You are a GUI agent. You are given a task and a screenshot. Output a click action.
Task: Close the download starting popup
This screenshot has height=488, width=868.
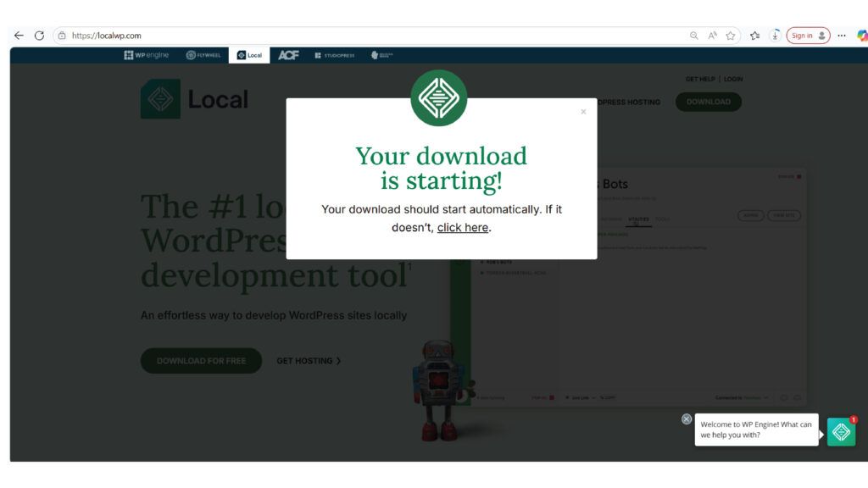[583, 112]
